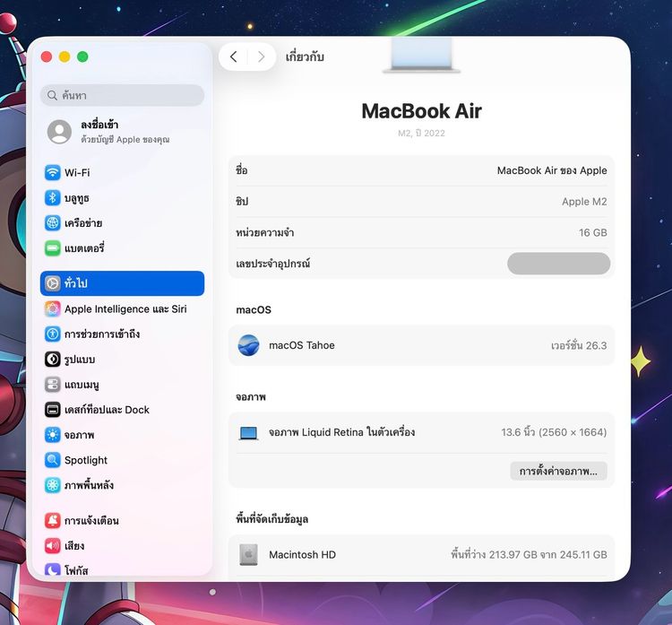Viewport: 672px width, 625px height.
Task: Click the MacBook image thumbnail at top
Action: coord(422,55)
